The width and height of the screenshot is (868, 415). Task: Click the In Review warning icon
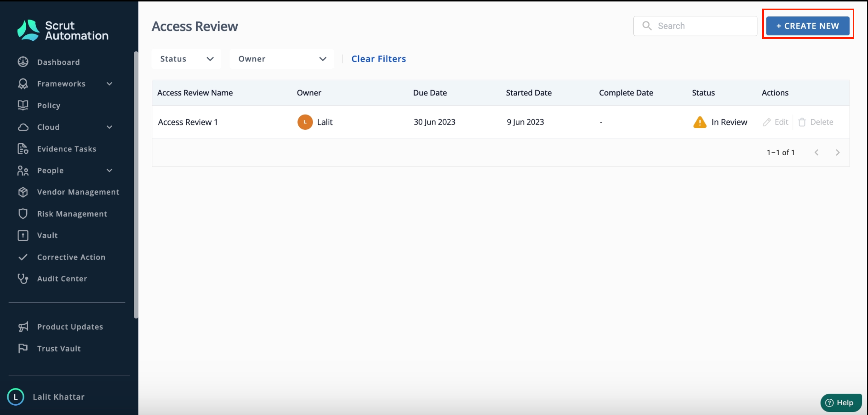click(x=700, y=122)
